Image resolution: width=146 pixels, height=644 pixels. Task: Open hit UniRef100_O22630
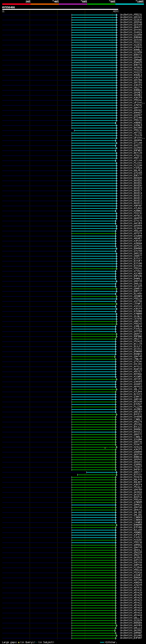131,20
